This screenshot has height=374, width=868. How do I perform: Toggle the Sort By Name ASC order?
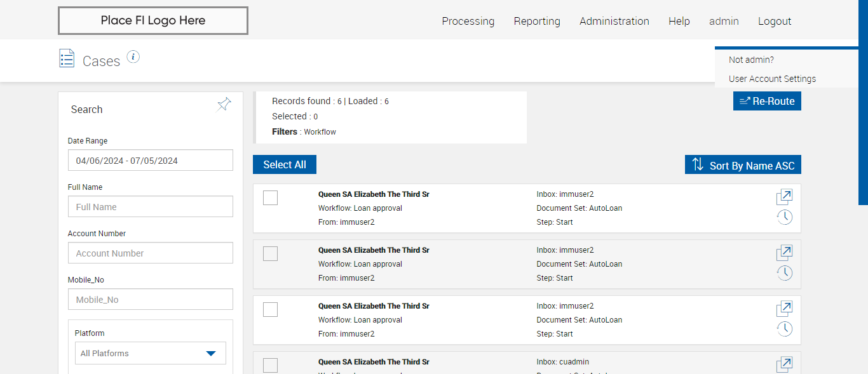(x=743, y=165)
